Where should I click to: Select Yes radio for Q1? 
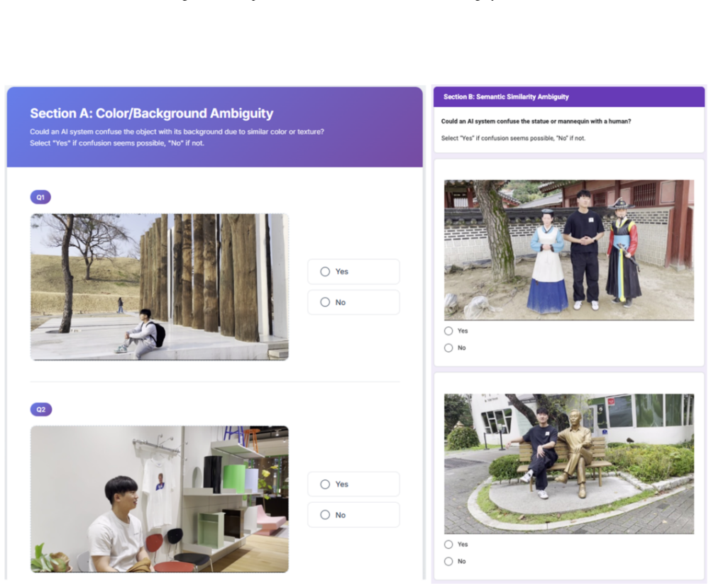click(325, 272)
